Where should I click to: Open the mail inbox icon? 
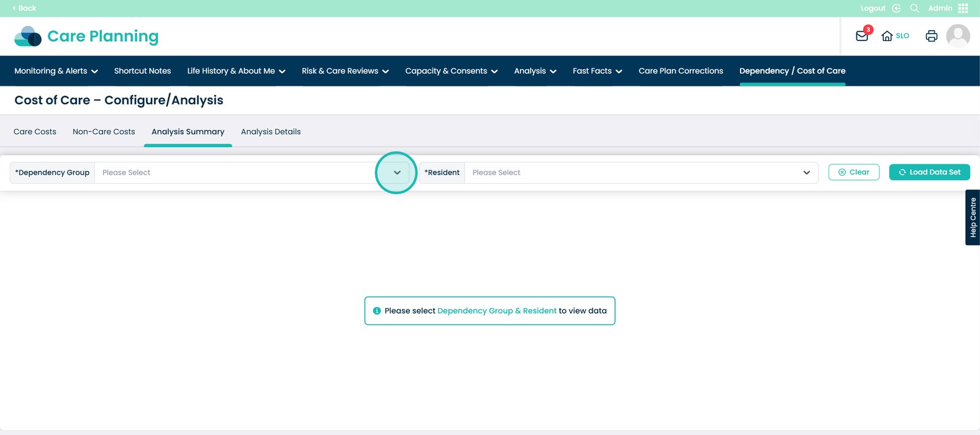click(x=862, y=36)
